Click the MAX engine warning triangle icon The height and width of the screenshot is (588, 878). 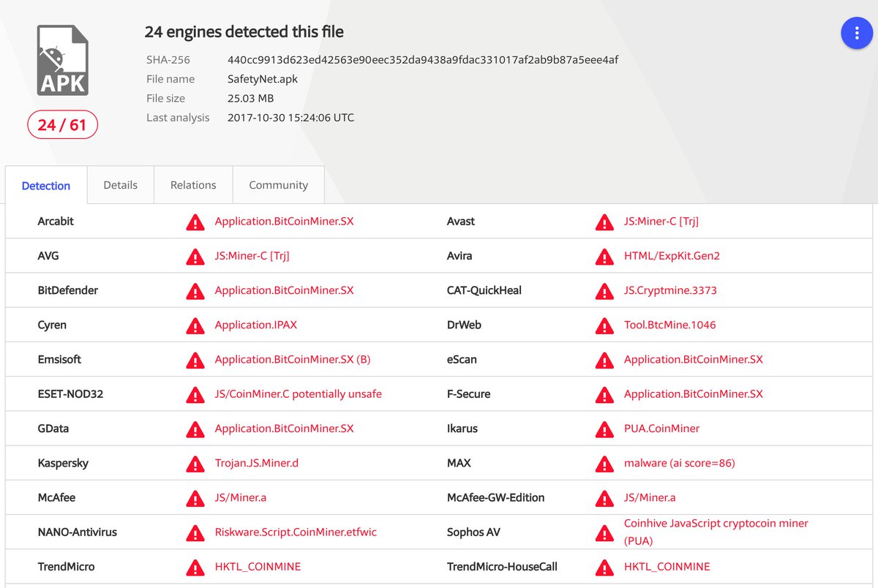pos(604,464)
